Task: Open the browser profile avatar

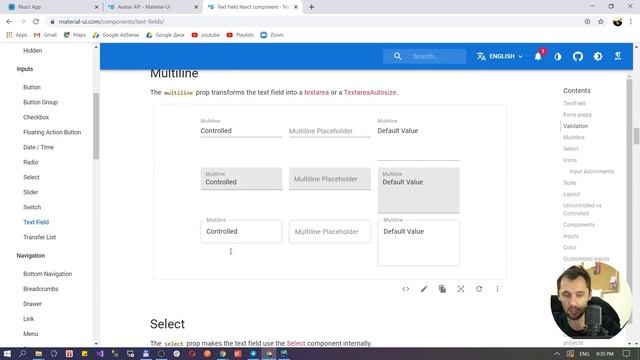Action: pyautogui.click(x=618, y=22)
